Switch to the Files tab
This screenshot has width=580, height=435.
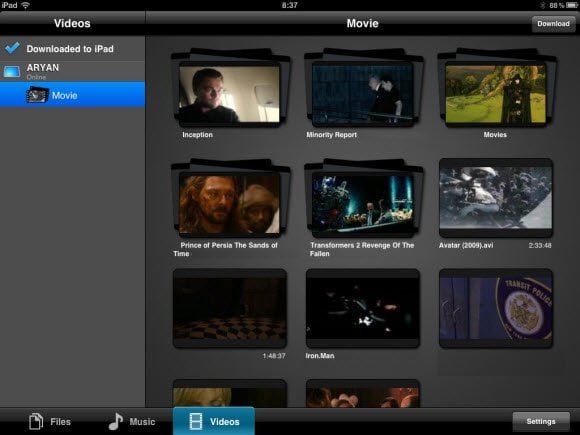click(x=50, y=421)
